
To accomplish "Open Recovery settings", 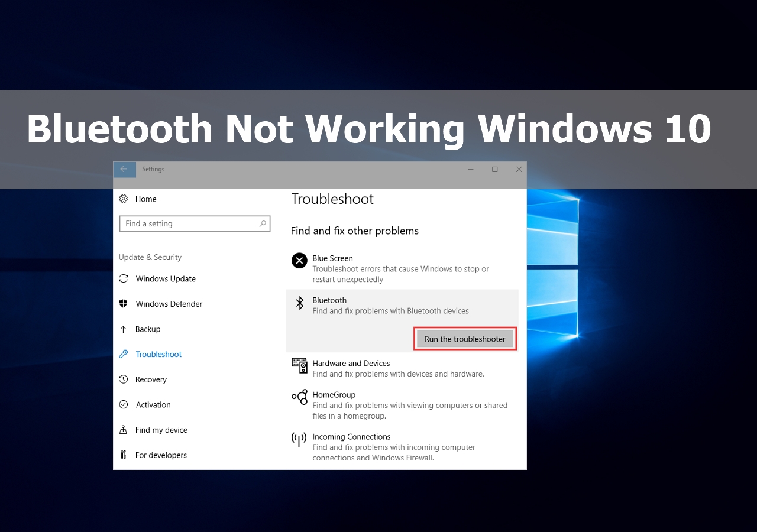I will (151, 379).
